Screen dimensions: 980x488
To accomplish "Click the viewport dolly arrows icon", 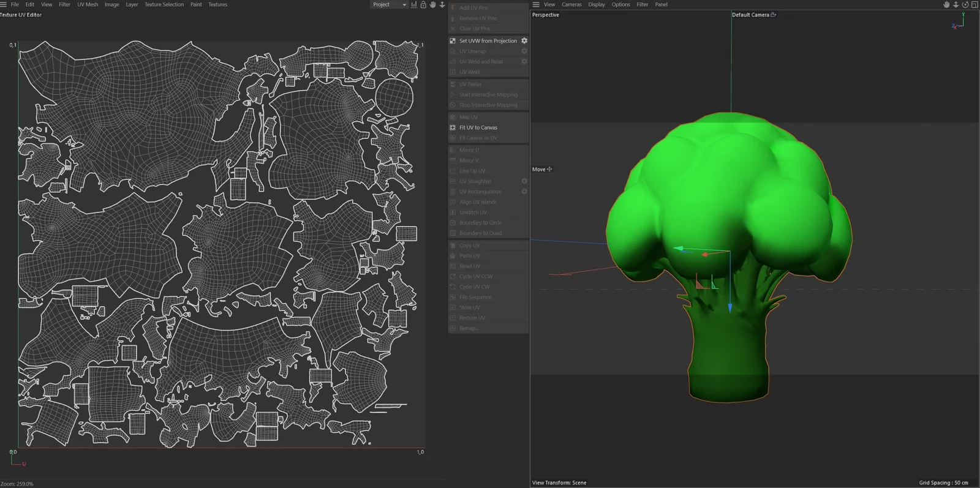I will click(x=956, y=4).
